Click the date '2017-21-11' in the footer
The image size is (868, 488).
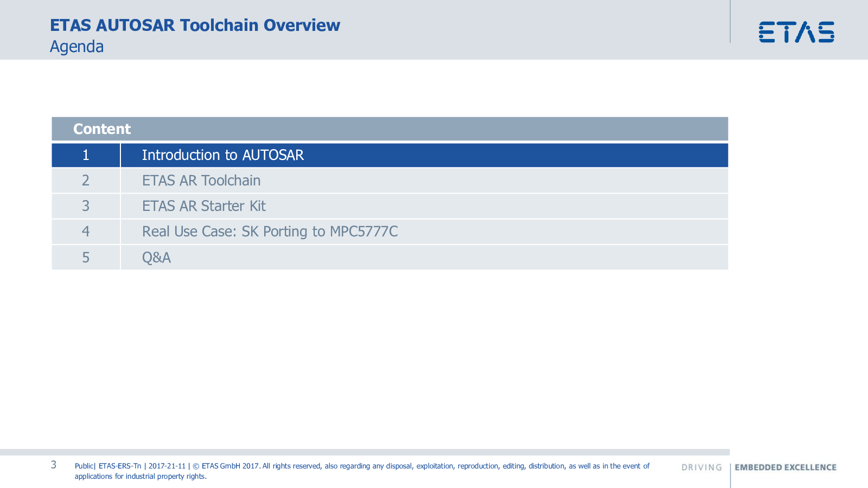point(167,466)
